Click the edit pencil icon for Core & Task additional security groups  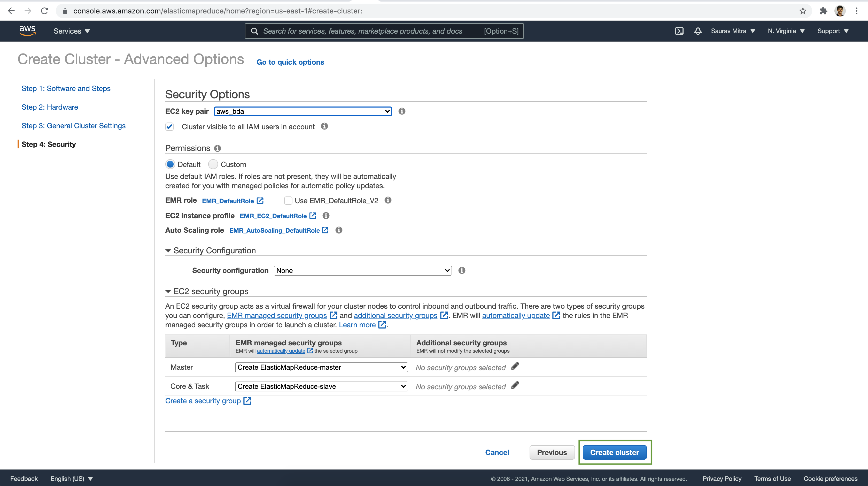click(515, 386)
